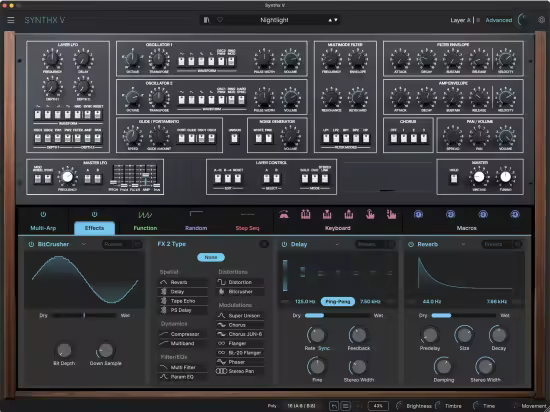Toggle the BitCrusher power button
Viewport: 550px width, 412px height.
pos(31,244)
